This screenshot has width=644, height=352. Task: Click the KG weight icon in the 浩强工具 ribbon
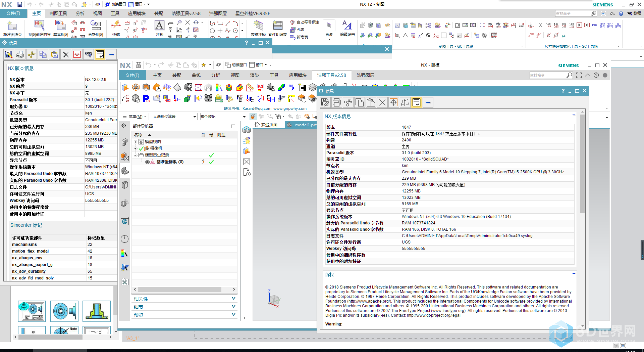(261, 88)
